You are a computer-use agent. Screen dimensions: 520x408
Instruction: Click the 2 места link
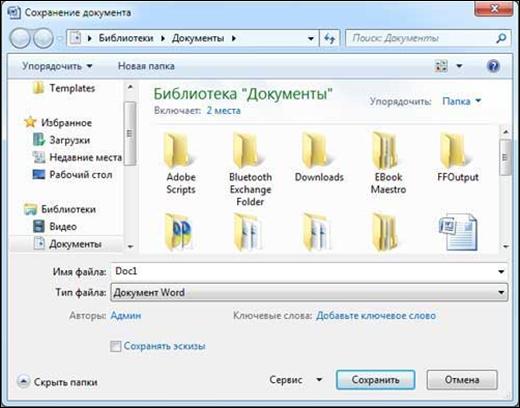coord(223,111)
